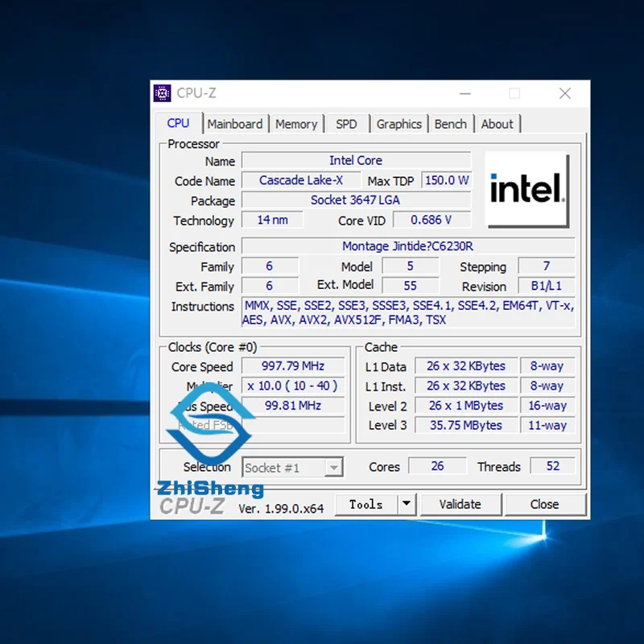Image resolution: width=644 pixels, height=644 pixels.
Task: Click the version text Ver. 1.99.0.x64
Action: [x=281, y=509]
